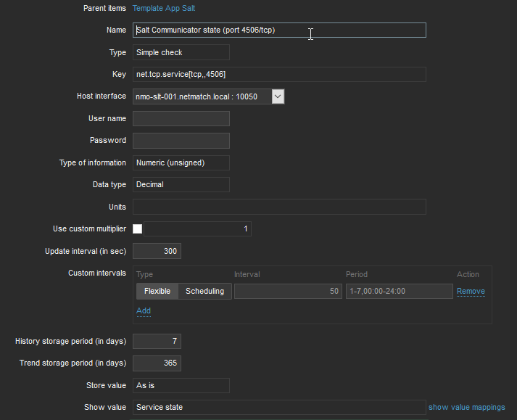Click the Show value Service state field
The width and height of the screenshot is (517, 420).
pos(279,408)
